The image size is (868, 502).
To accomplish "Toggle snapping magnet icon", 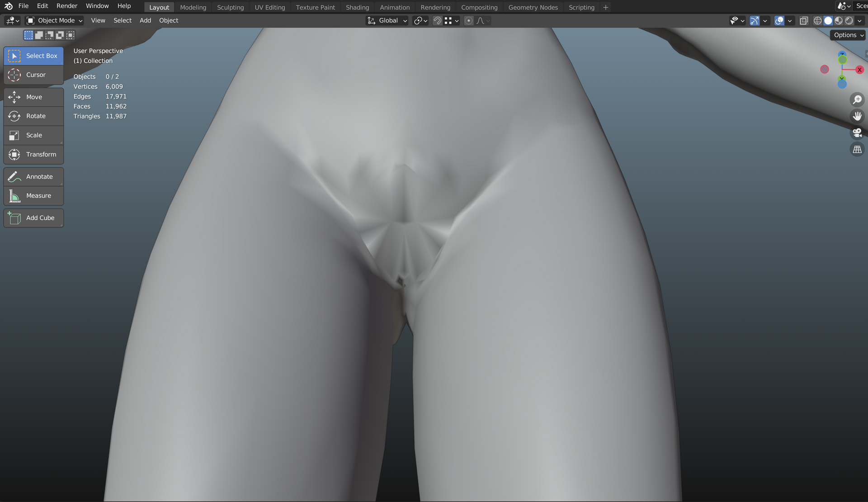I will pyautogui.click(x=437, y=21).
